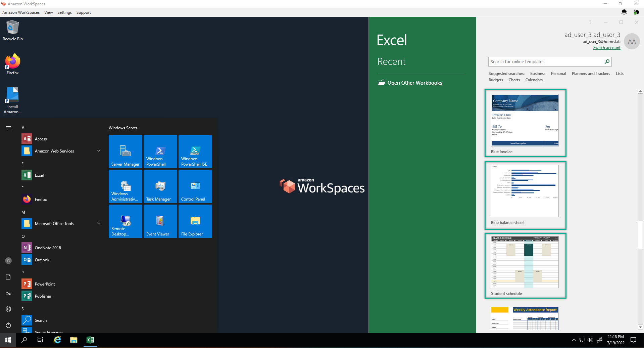Click the power button in Start menu
Image resolution: width=644 pixels, height=348 pixels.
[8, 325]
